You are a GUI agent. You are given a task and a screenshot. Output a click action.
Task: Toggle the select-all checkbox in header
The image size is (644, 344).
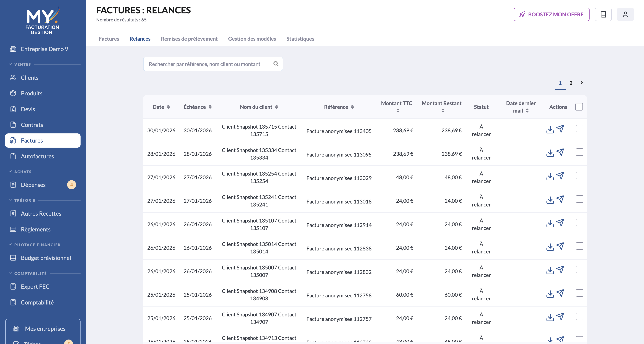point(579,107)
